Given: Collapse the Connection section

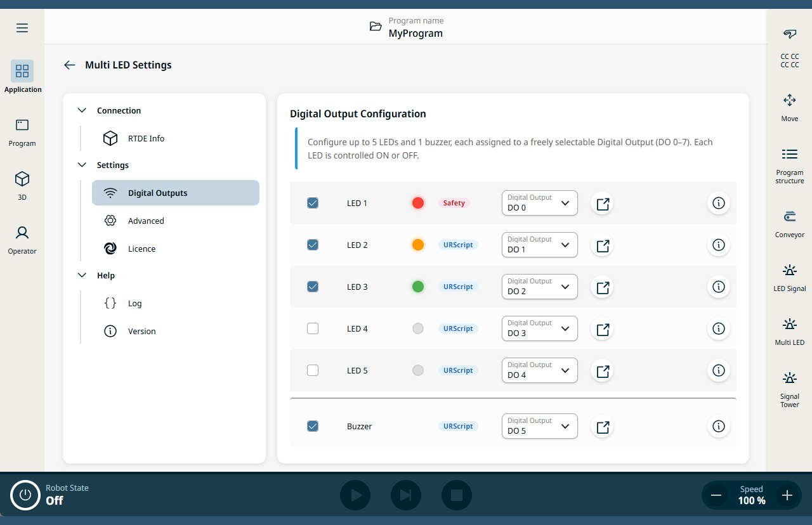Looking at the screenshot, I should pos(82,110).
